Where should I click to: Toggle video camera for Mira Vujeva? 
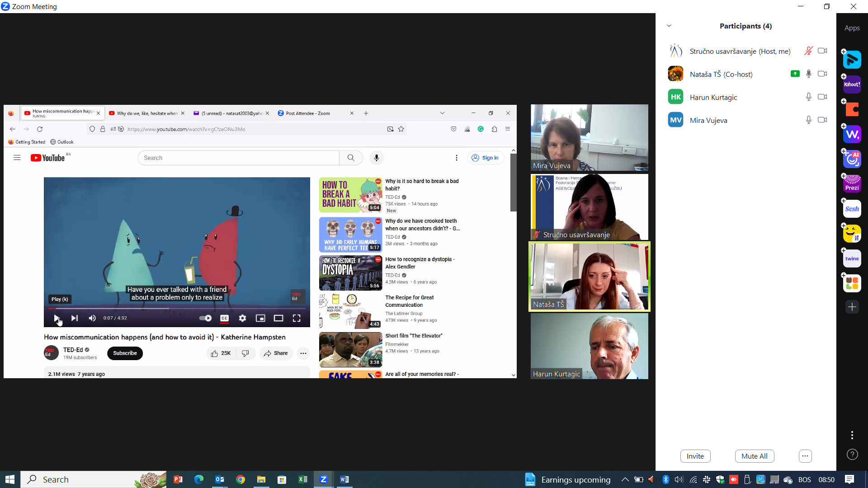(822, 120)
